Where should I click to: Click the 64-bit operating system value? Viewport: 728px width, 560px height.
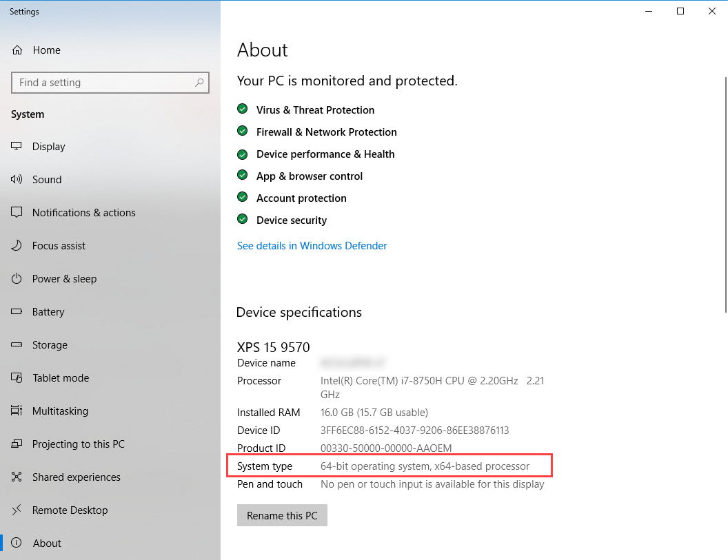pos(425,466)
